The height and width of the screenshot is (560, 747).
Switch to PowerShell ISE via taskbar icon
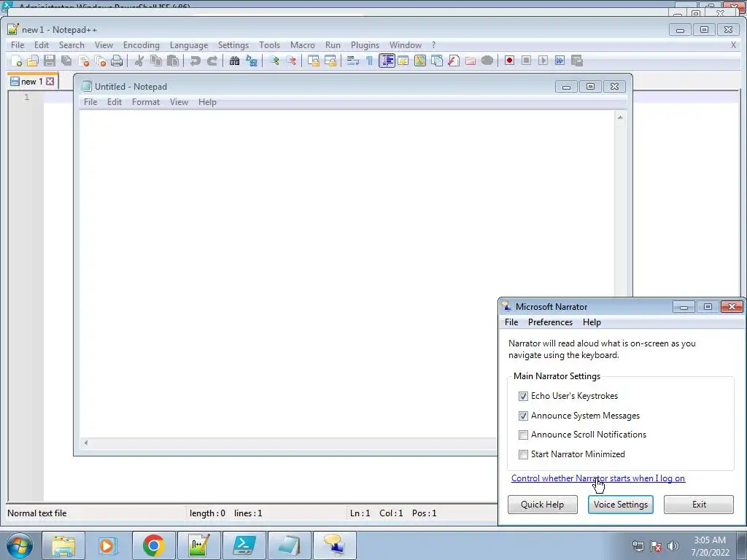coord(244,545)
